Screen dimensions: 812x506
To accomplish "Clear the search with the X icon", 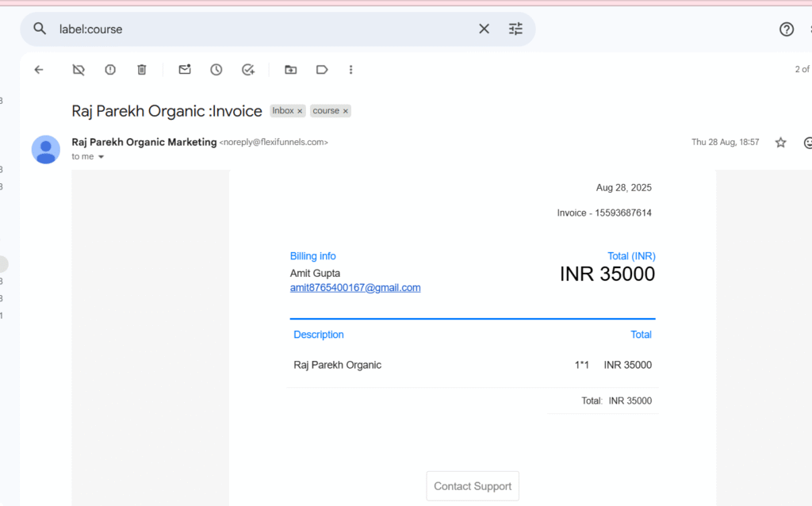I will tap(484, 29).
